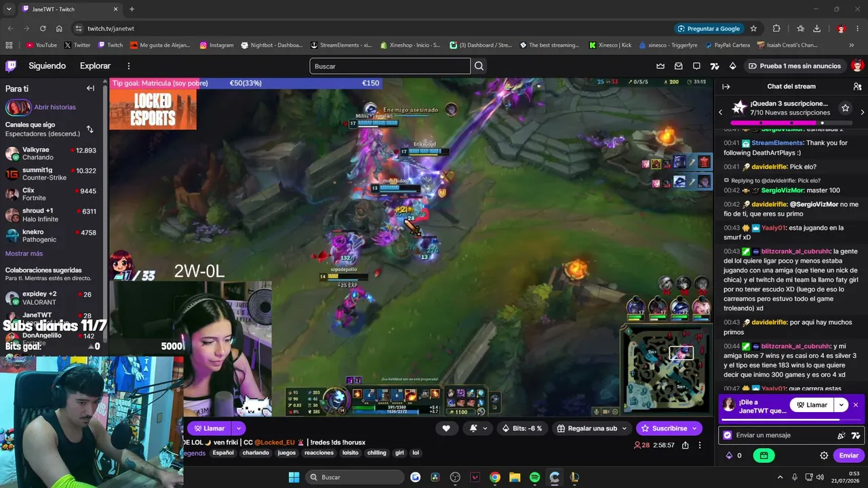Click the Twitch search input field
868x488 pixels.
390,66
